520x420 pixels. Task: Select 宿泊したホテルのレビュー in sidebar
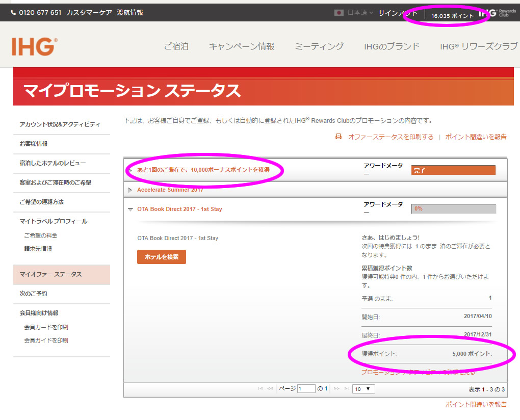coord(53,163)
